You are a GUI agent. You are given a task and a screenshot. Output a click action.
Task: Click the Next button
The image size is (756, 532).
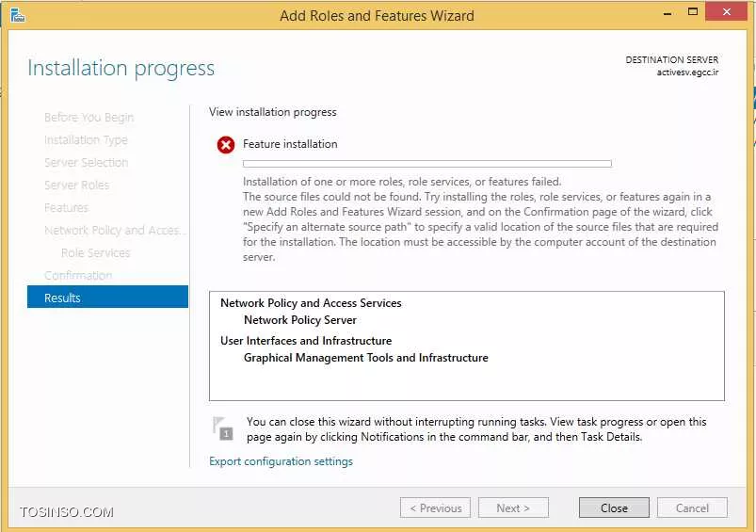pyautogui.click(x=513, y=508)
